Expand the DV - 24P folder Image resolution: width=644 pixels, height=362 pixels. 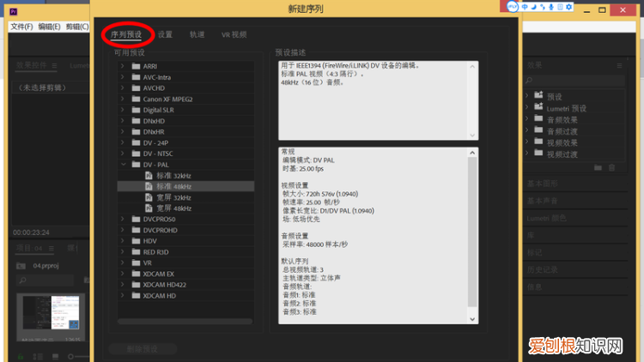(x=123, y=142)
